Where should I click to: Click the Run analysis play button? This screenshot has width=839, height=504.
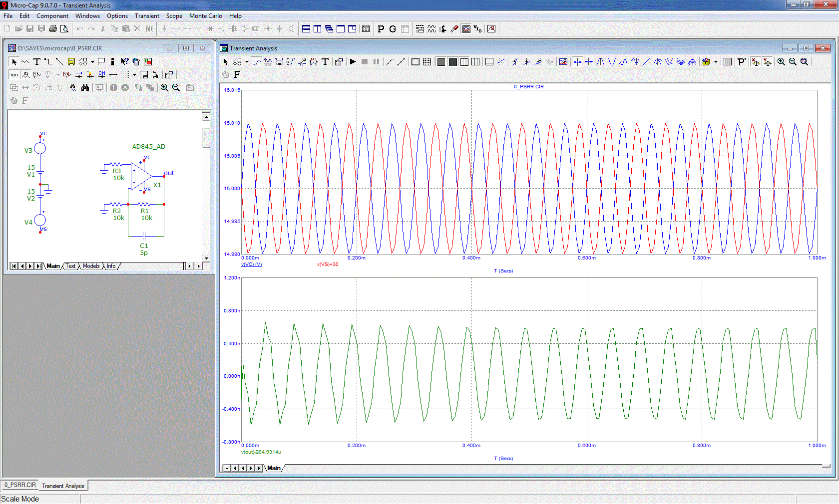click(353, 62)
